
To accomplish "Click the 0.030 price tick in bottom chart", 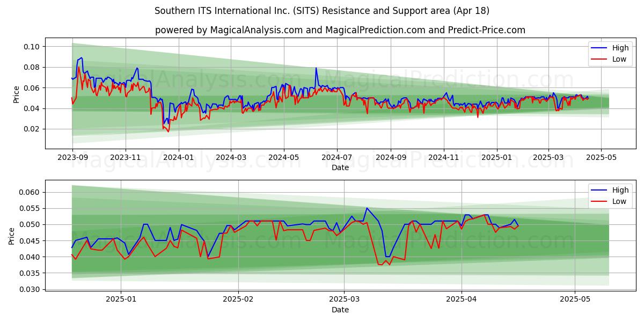I will tap(30, 289).
